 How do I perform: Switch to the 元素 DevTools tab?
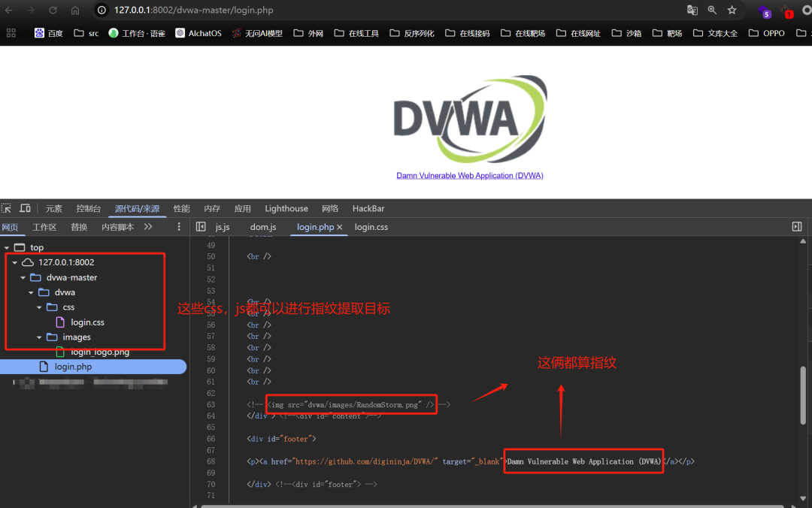coord(54,208)
